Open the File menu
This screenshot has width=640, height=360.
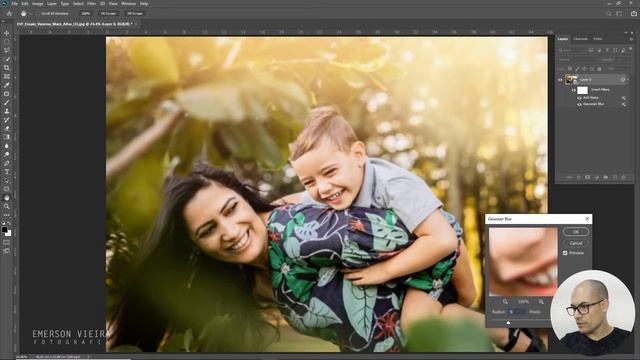14,4
